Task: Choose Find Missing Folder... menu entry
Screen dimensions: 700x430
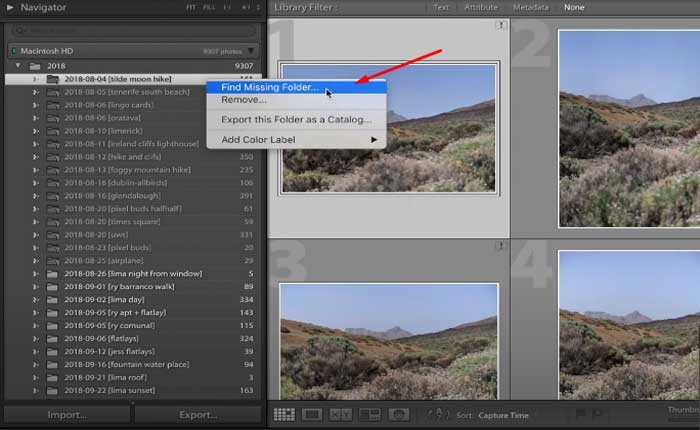Action: click(296, 87)
